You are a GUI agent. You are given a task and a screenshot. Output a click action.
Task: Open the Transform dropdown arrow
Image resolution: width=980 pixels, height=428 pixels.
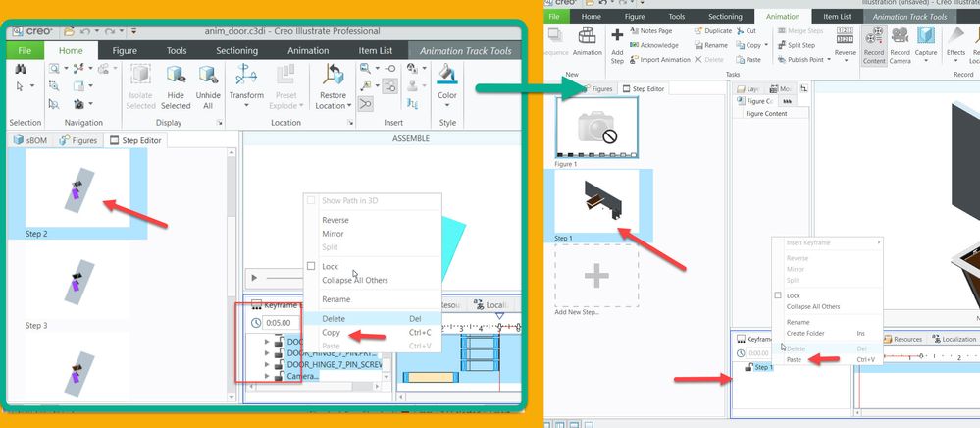(246, 106)
